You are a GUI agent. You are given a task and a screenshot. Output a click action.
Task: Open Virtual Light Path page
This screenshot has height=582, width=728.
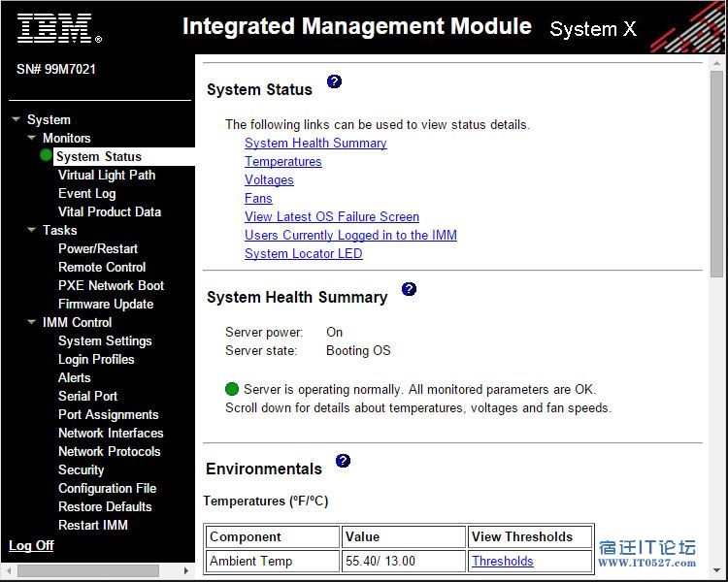tap(107, 175)
